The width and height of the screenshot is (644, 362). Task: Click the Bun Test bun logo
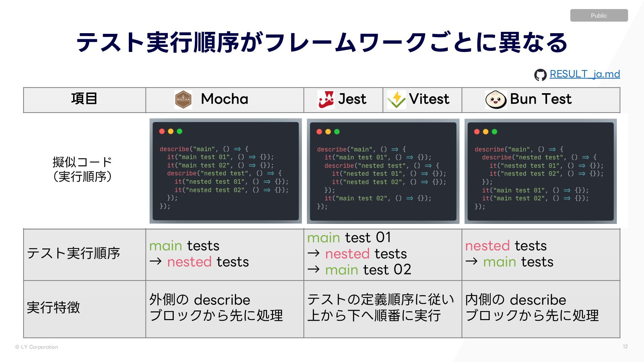(496, 100)
